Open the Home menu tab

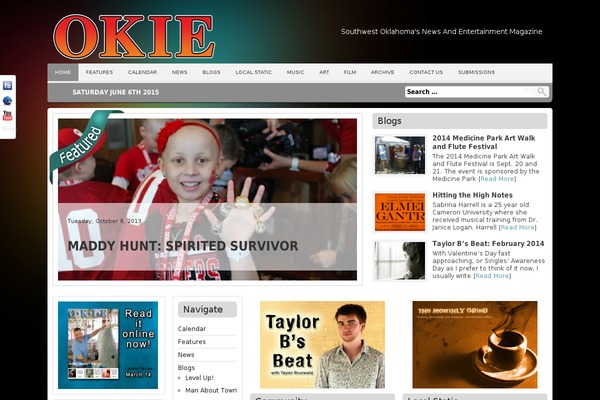[x=63, y=72]
